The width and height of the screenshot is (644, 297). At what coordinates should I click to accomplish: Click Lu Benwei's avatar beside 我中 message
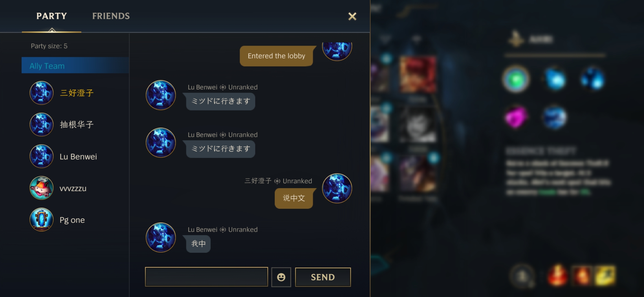161,237
